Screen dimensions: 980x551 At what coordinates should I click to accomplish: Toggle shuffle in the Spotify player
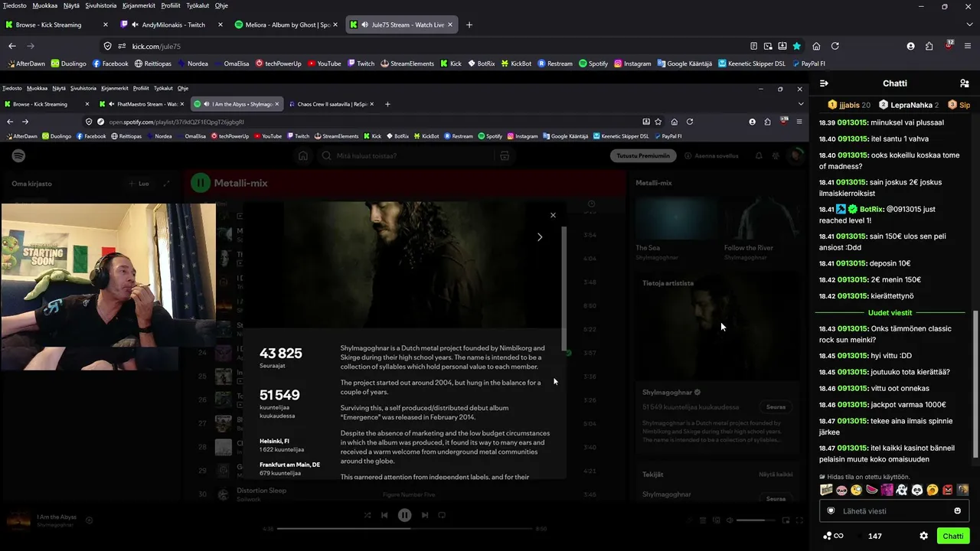click(x=367, y=515)
